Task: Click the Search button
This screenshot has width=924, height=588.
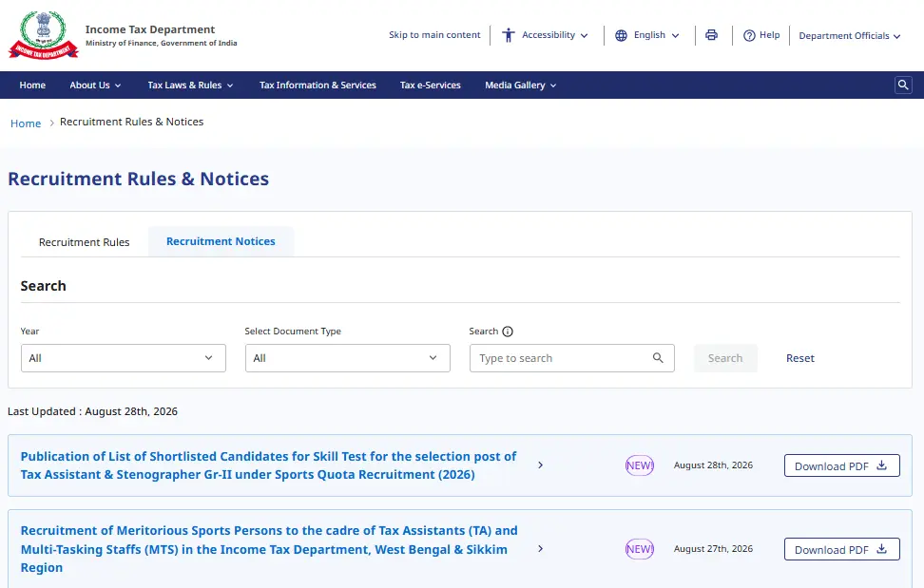Action: [x=725, y=358]
